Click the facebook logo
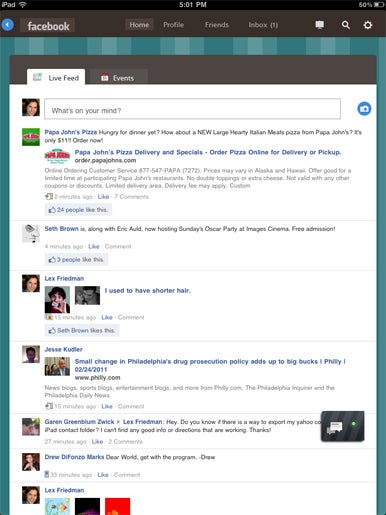This screenshot has width=386, height=515. pos(48,26)
